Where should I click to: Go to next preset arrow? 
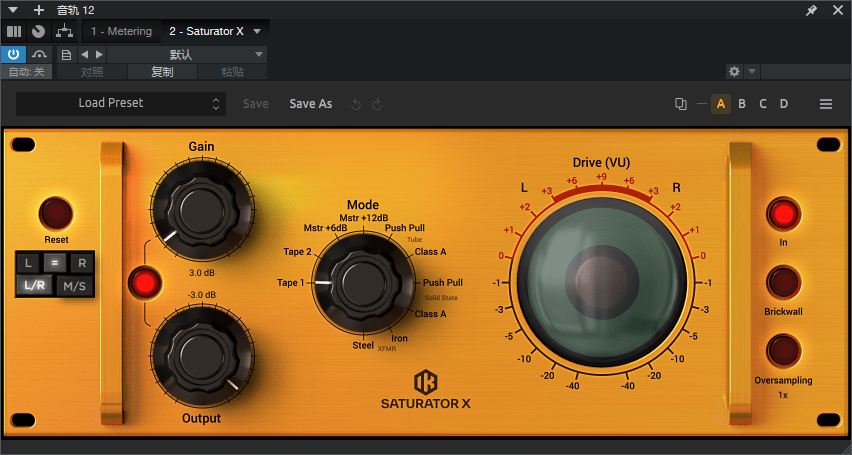[99, 55]
